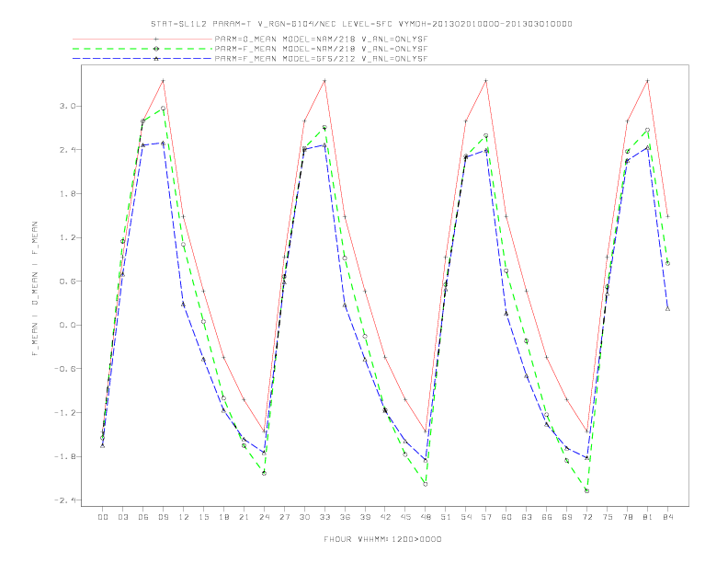728x563 pixels.
Task: Click the red plus marker in legend
Action: coord(156,39)
